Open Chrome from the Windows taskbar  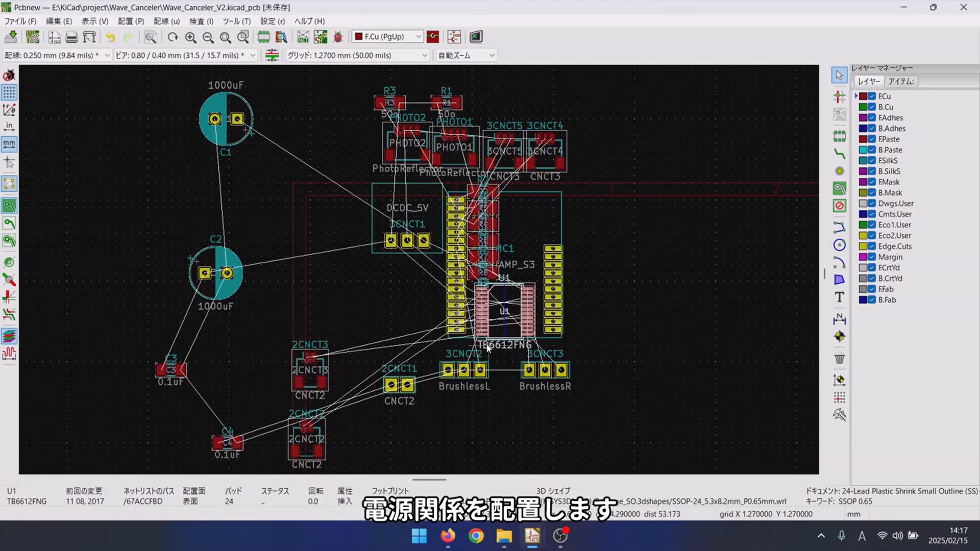coord(476,536)
